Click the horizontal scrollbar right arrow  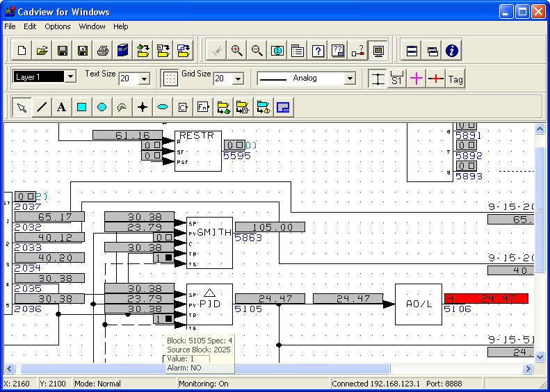528,368
